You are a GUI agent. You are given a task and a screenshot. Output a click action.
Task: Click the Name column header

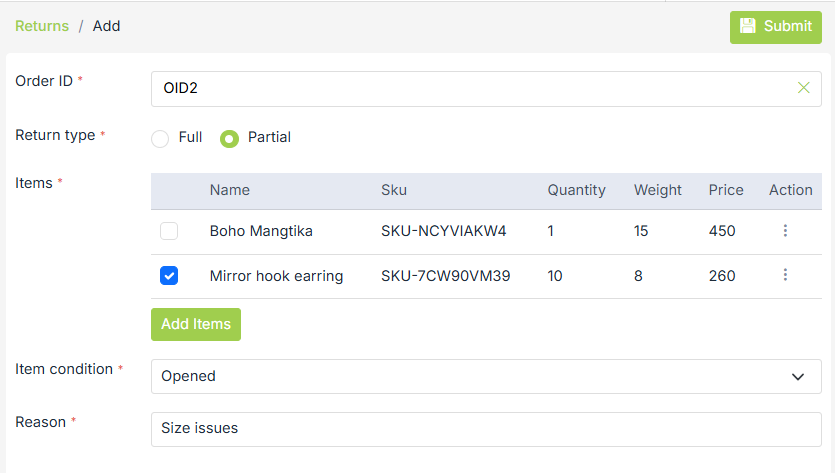click(230, 190)
